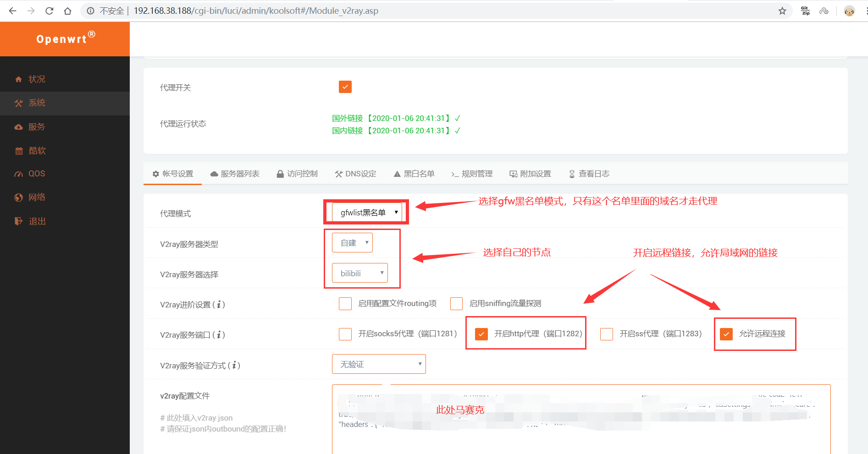Open the 网络 sidebar menu
This screenshot has height=454, width=868.
pyautogui.click(x=65, y=197)
